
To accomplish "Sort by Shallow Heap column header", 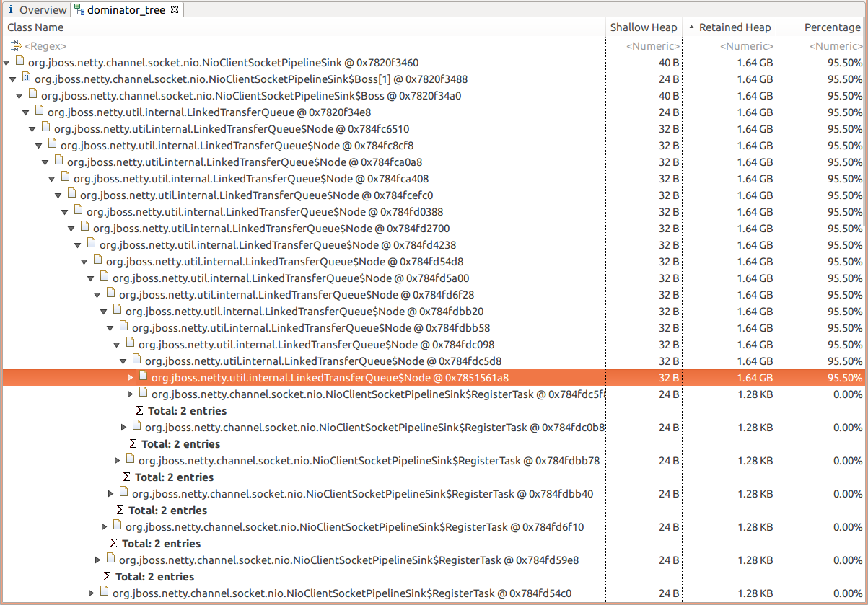I will (x=643, y=27).
